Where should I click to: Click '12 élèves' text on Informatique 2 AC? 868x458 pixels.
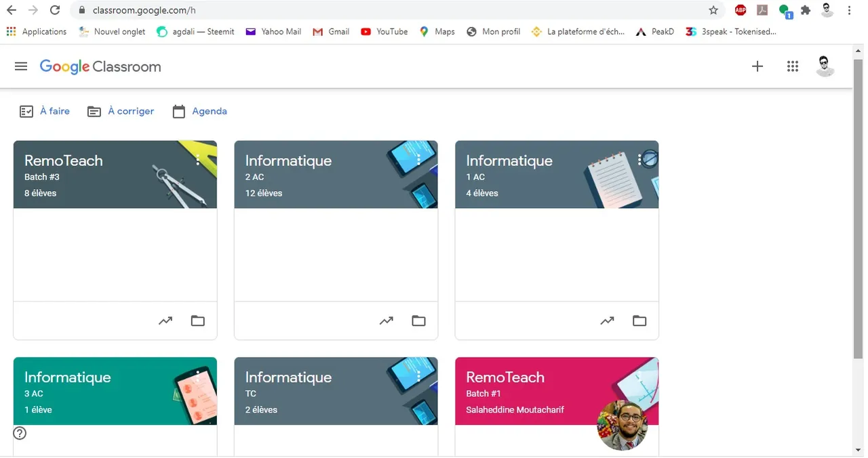tap(264, 193)
